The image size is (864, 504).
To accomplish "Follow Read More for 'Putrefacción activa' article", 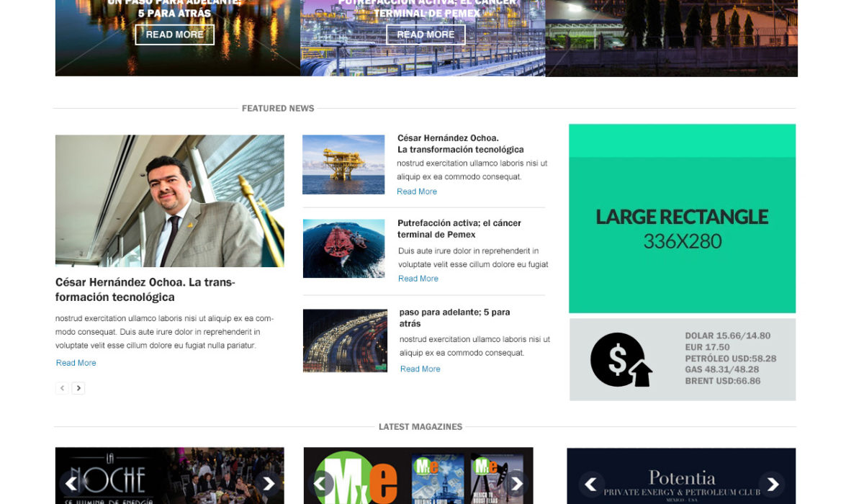I will point(418,279).
